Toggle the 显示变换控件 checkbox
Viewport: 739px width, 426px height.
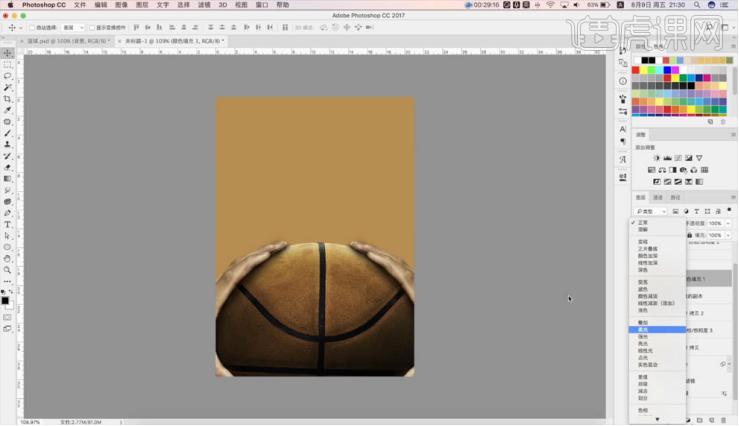[x=92, y=27]
